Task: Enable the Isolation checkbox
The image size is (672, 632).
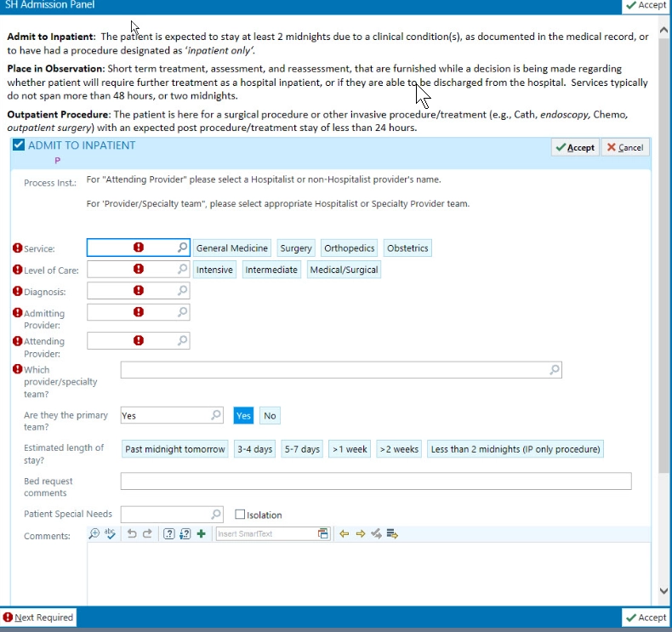Action: [240, 515]
